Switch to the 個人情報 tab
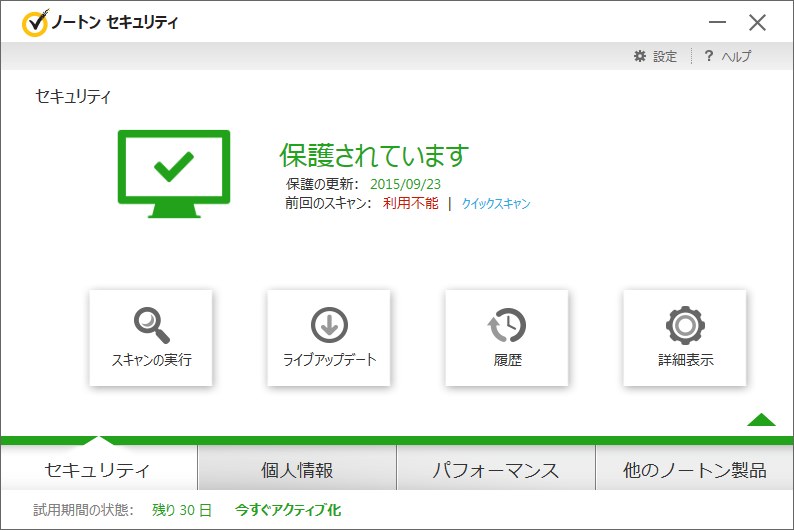 coord(297,469)
